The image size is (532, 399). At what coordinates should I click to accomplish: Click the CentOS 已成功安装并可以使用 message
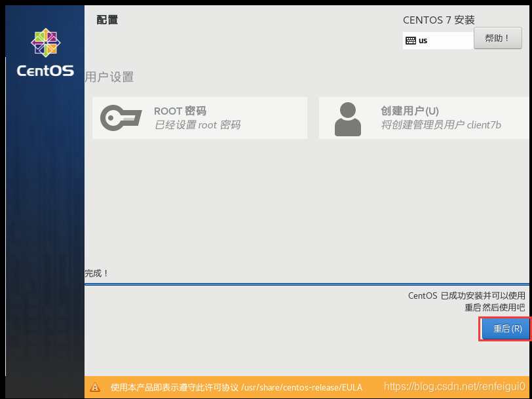466,295
